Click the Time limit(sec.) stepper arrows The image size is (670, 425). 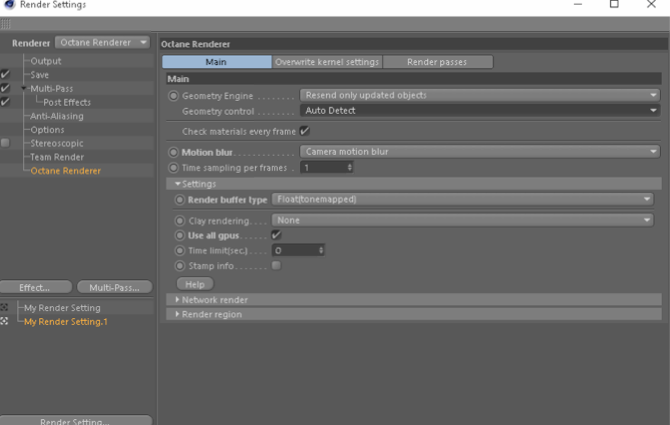click(321, 250)
